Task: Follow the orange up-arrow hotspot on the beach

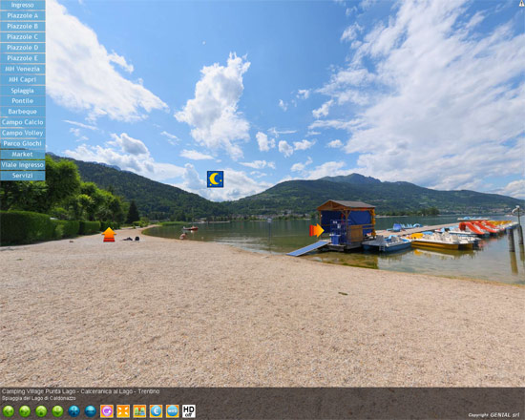Action: point(109,235)
